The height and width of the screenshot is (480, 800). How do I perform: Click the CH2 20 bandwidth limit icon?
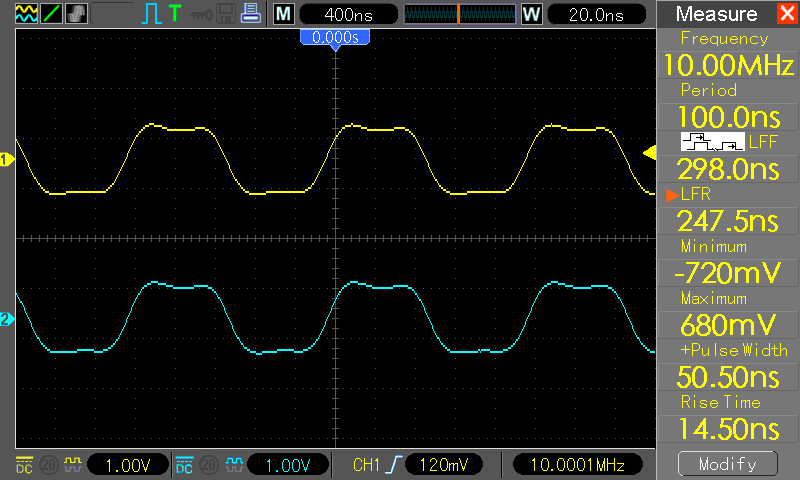click(x=209, y=465)
